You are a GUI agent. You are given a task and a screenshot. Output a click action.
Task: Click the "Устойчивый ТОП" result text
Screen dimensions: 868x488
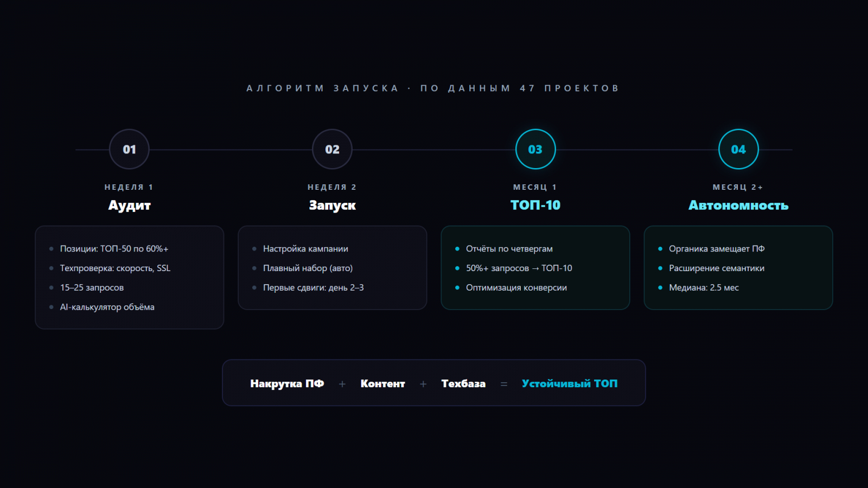tap(570, 384)
